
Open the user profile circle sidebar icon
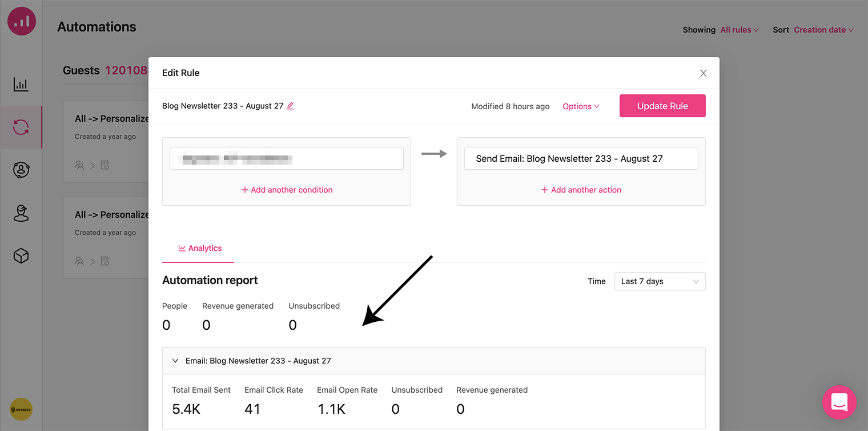pos(21,170)
